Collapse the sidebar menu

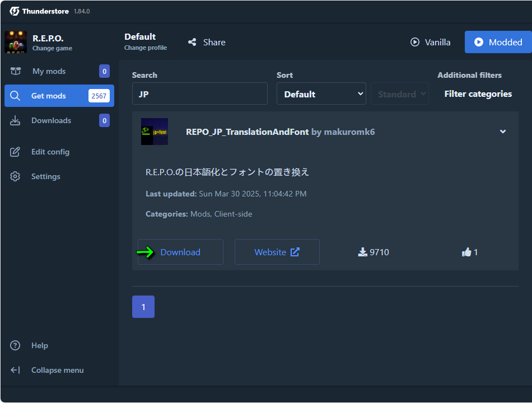59,370
